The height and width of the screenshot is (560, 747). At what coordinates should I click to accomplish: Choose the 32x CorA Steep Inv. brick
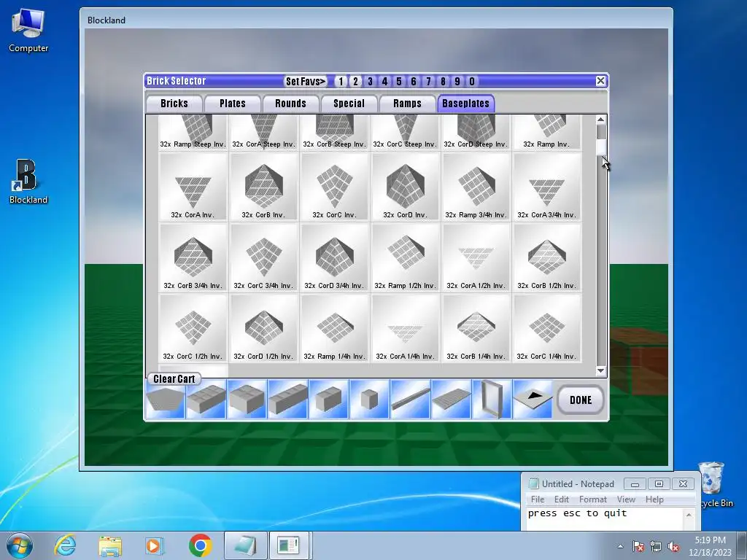pos(263,133)
